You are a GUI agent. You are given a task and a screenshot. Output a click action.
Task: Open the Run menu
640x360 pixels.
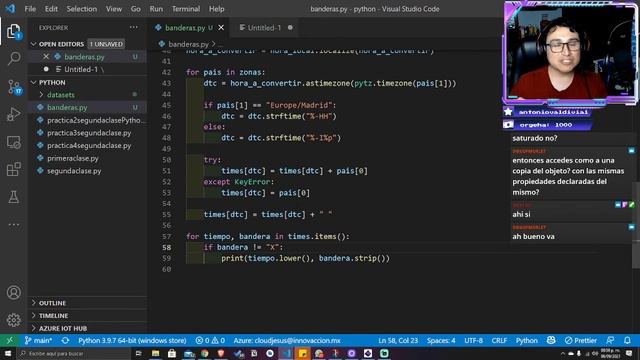click(x=156, y=9)
